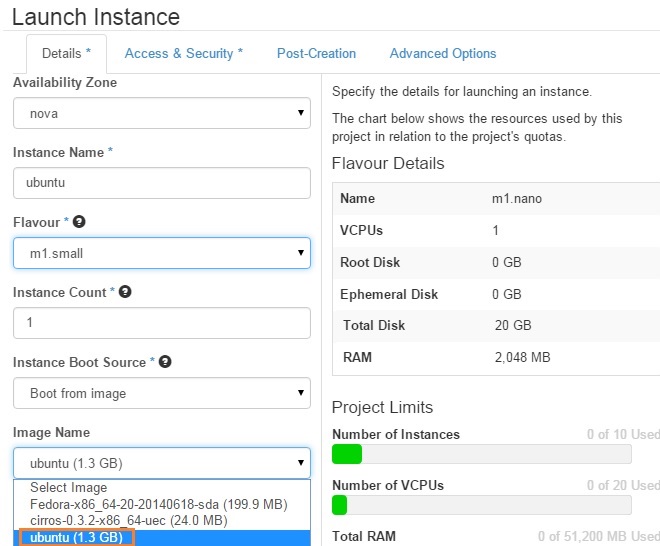Choose the 'Select Image' placeholder option
This screenshot has height=546, width=660.
[x=162, y=487]
